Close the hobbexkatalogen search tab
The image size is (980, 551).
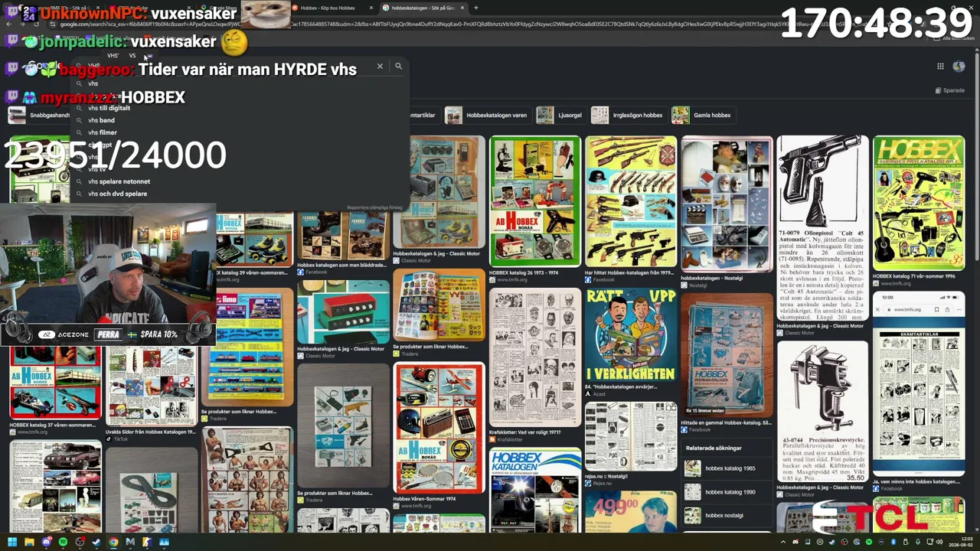pyautogui.click(x=461, y=8)
